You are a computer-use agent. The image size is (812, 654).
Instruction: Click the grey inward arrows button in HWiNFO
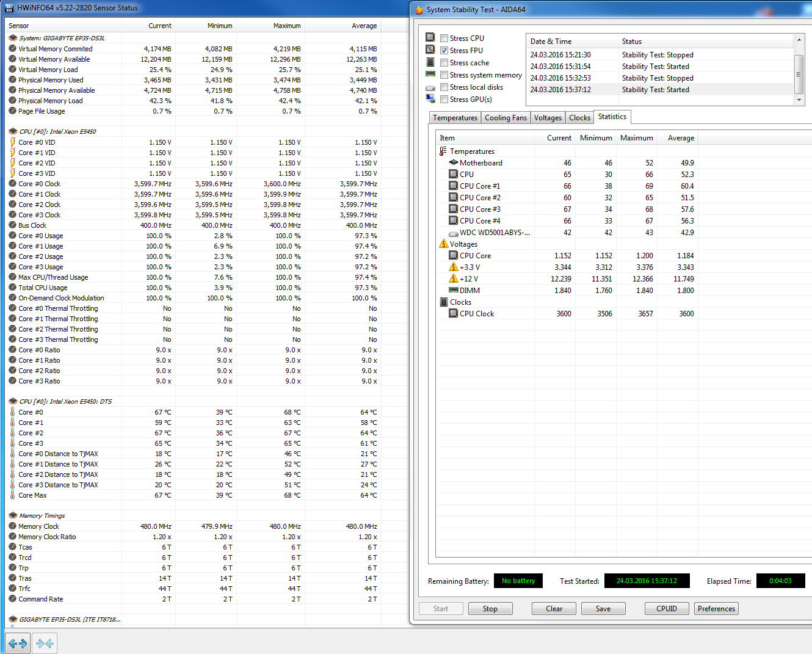pos(45,643)
